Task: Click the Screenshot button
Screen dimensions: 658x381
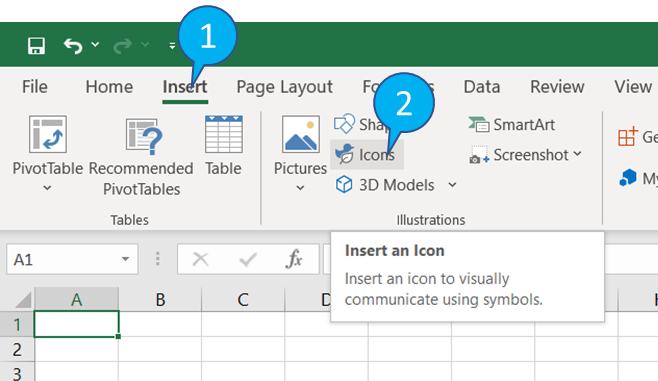Action: (519, 155)
